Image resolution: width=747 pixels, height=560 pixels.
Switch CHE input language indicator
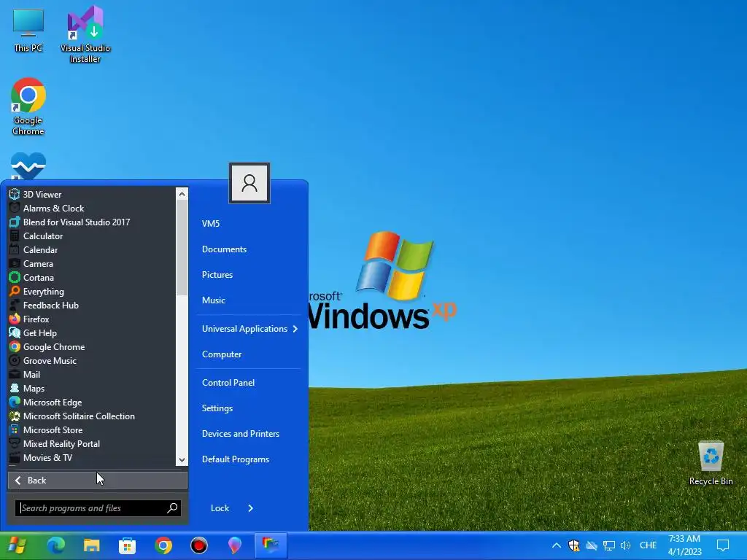point(648,545)
